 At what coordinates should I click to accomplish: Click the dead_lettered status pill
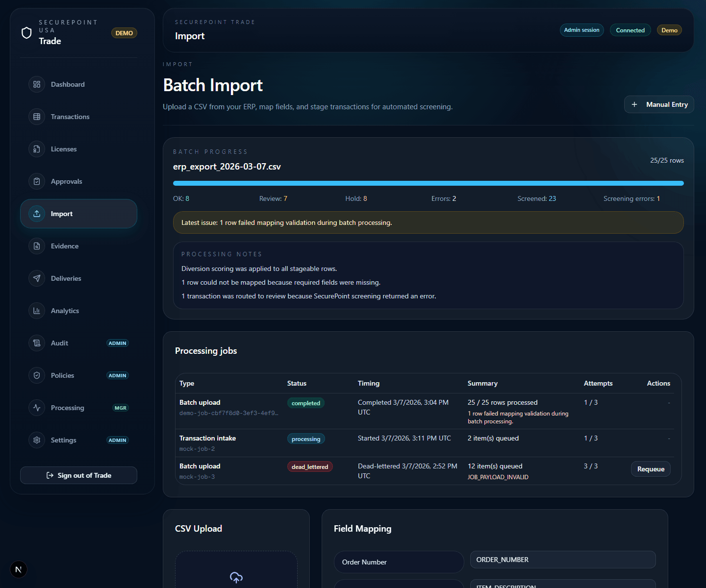[x=310, y=466]
